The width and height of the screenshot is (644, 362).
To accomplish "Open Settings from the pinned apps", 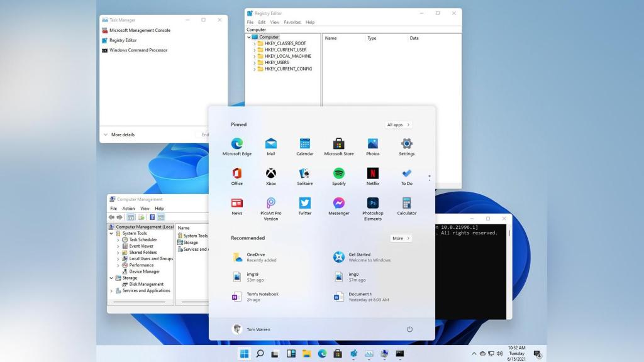I will (x=406, y=145).
